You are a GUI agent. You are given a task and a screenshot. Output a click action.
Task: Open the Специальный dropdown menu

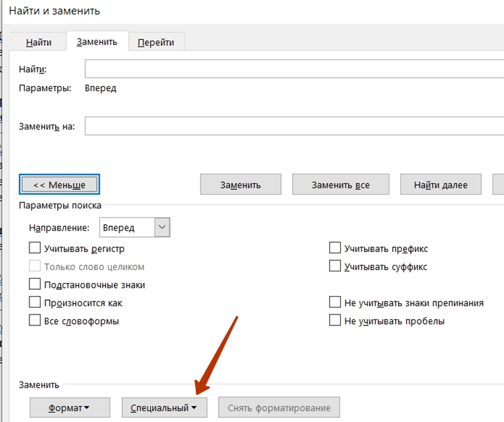(x=165, y=408)
